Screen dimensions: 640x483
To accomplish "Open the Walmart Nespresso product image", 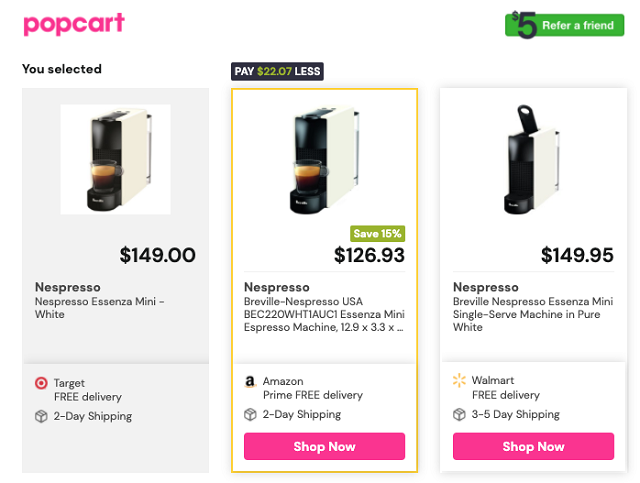I will coord(533,160).
